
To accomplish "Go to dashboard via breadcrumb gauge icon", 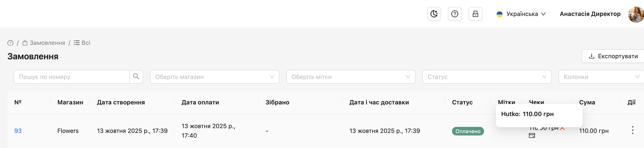I will click(x=10, y=43).
